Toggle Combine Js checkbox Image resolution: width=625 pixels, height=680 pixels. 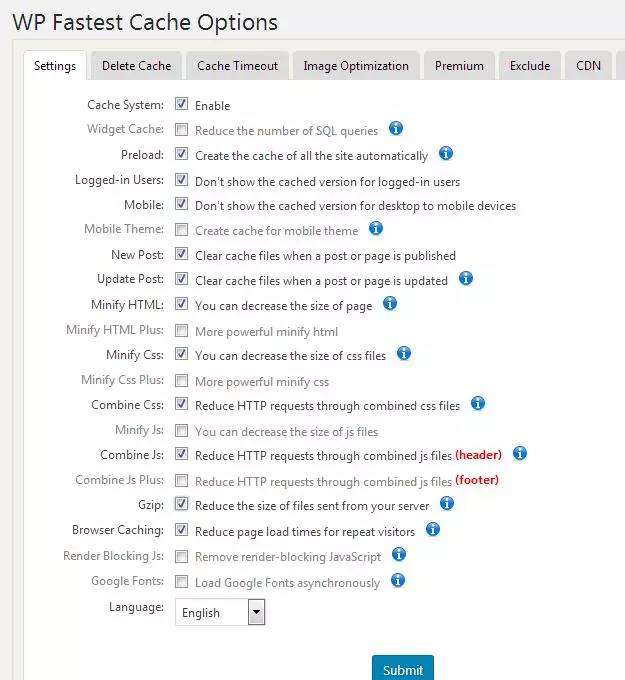pos(181,454)
